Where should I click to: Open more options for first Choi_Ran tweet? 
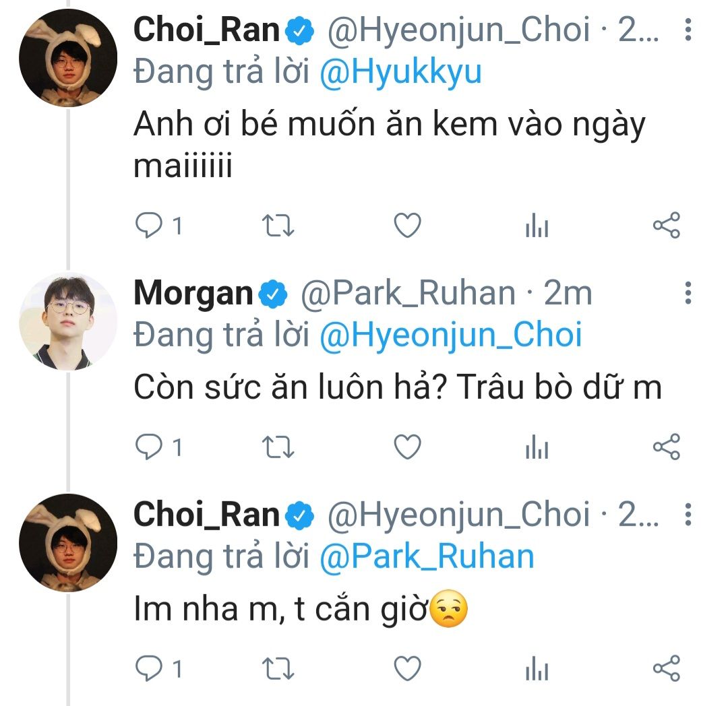click(x=688, y=30)
